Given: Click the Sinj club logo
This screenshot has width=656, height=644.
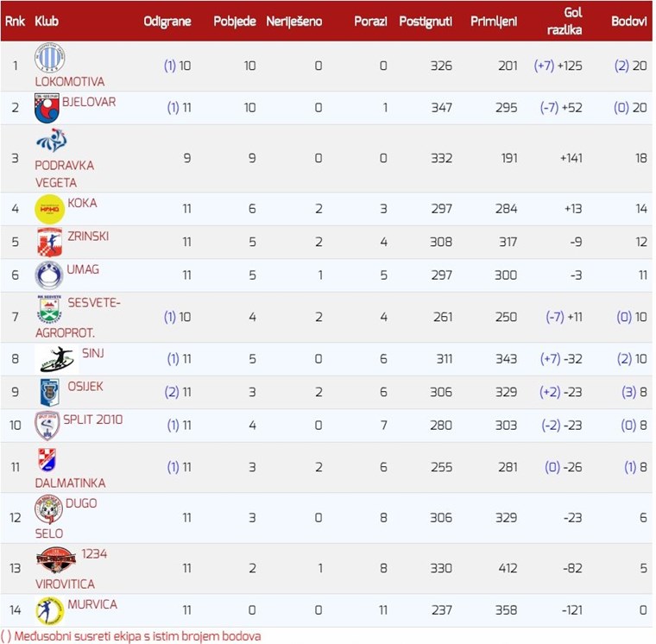Looking at the screenshot, I should (x=57, y=358).
